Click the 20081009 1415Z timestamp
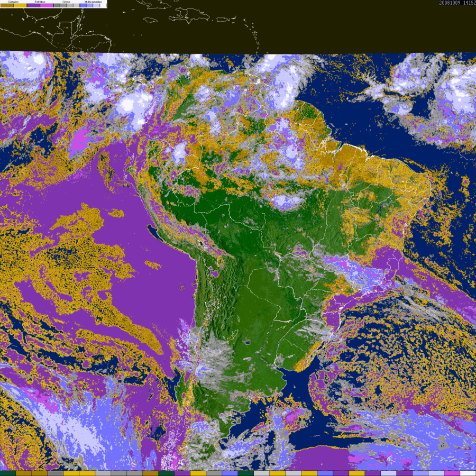Viewport: 476px width, 476px height. (x=457, y=3)
